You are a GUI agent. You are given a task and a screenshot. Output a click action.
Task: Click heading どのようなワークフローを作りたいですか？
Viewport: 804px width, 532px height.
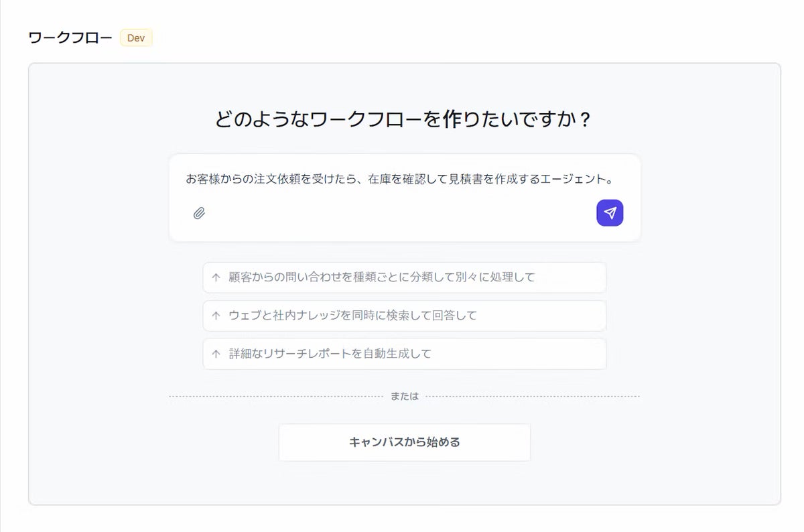coord(404,119)
